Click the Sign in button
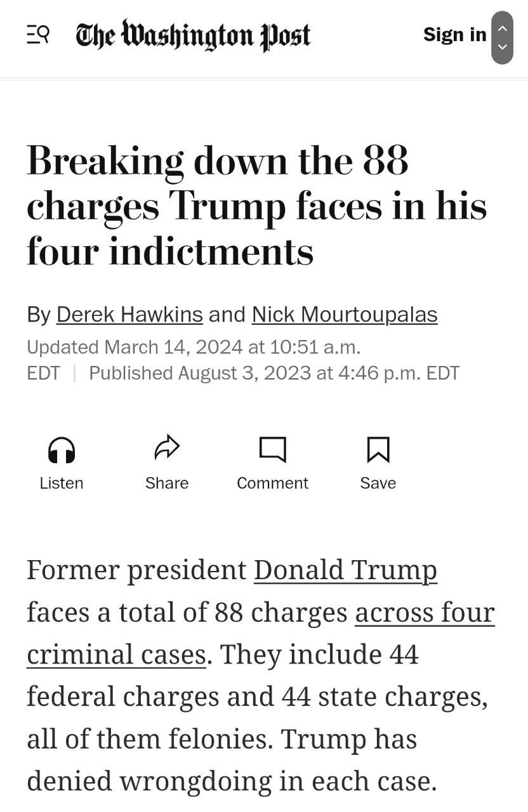The width and height of the screenshot is (528, 812). [x=454, y=34]
